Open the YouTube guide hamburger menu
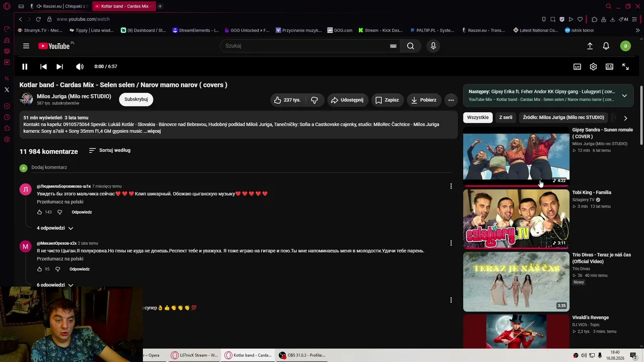 coord(26,46)
